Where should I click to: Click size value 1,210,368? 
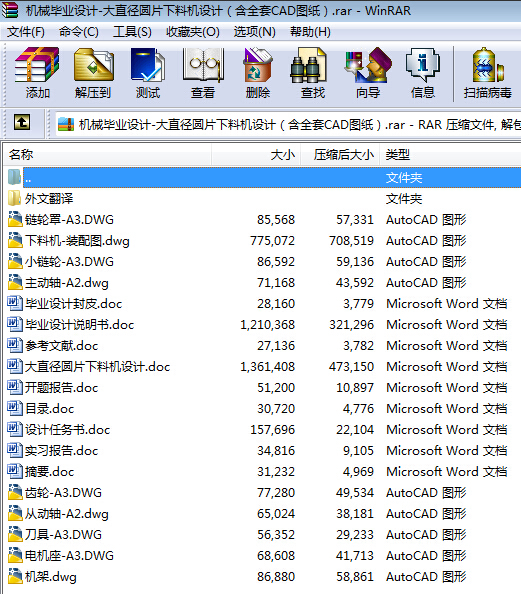[x=268, y=324]
